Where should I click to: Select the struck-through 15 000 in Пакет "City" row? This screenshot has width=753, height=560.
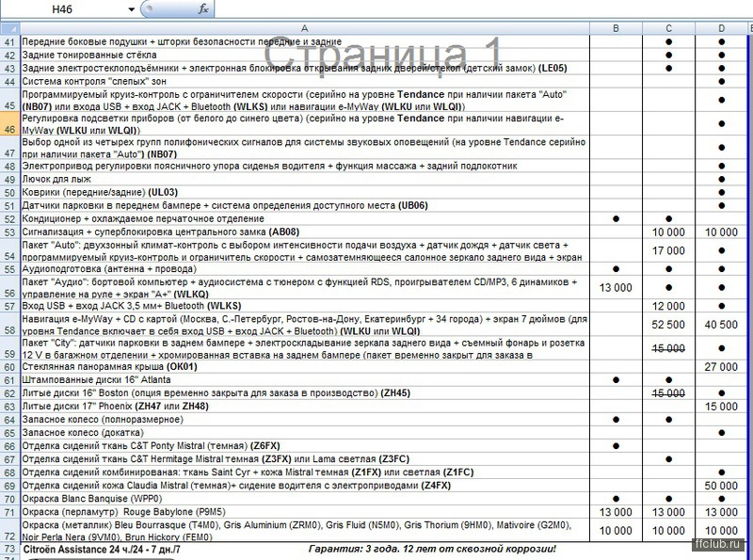(669, 348)
